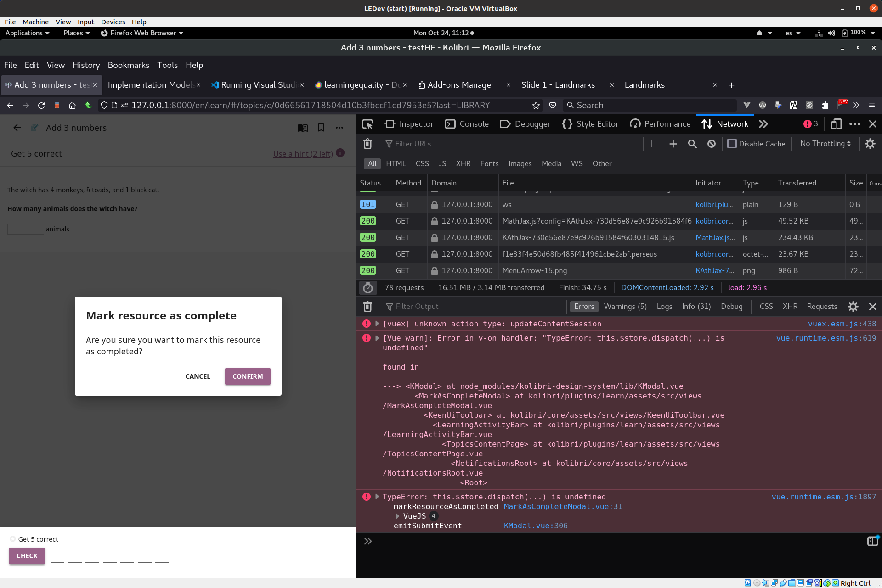Switch to the Debugger panel
Image resolution: width=882 pixels, height=588 pixels.
tap(525, 123)
